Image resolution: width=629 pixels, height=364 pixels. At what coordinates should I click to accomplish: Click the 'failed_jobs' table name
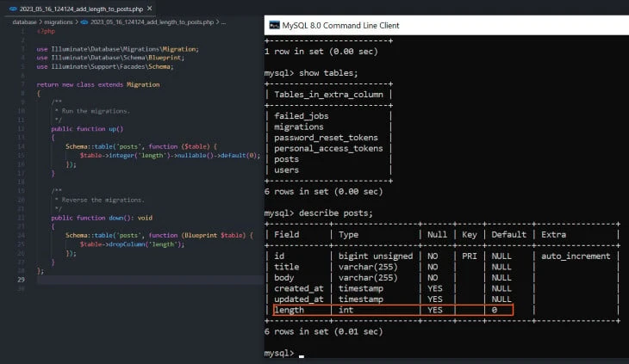coord(302,116)
